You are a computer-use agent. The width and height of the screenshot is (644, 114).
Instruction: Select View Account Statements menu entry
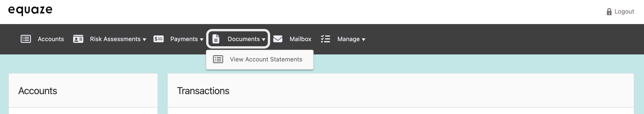tap(266, 60)
